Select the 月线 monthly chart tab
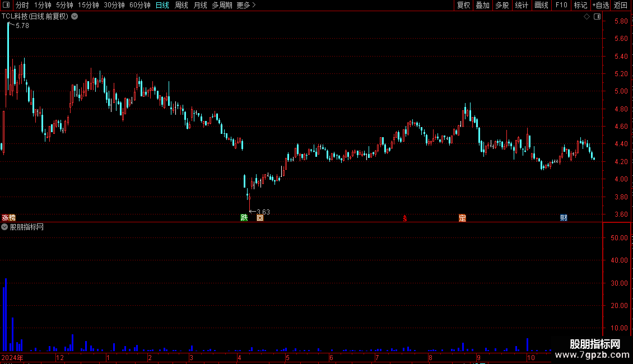The height and width of the screenshot is (364, 633). pos(200,5)
